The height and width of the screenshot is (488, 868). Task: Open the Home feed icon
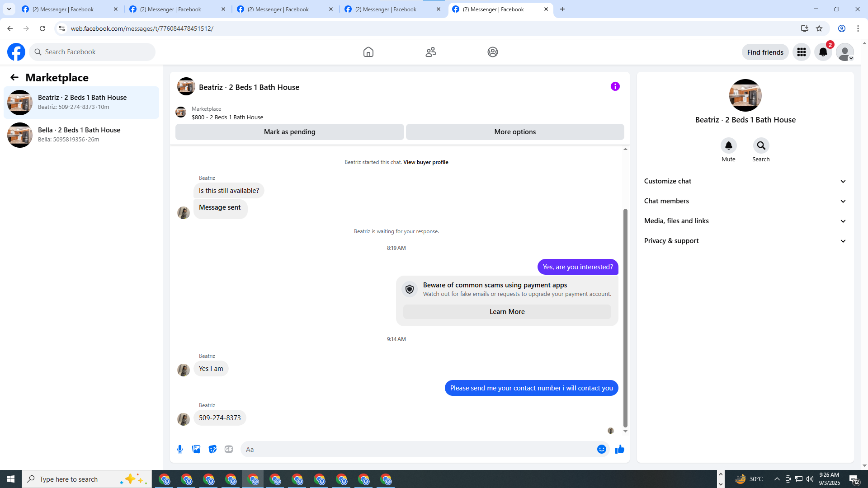tap(368, 52)
